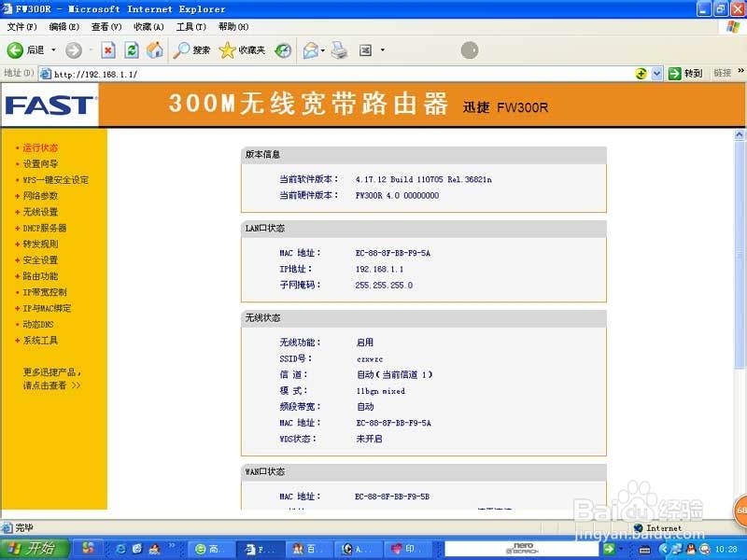Click the IE quick launch icon in taskbar
Image resolution: width=747 pixels, height=560 pixels.
point(121,549)
